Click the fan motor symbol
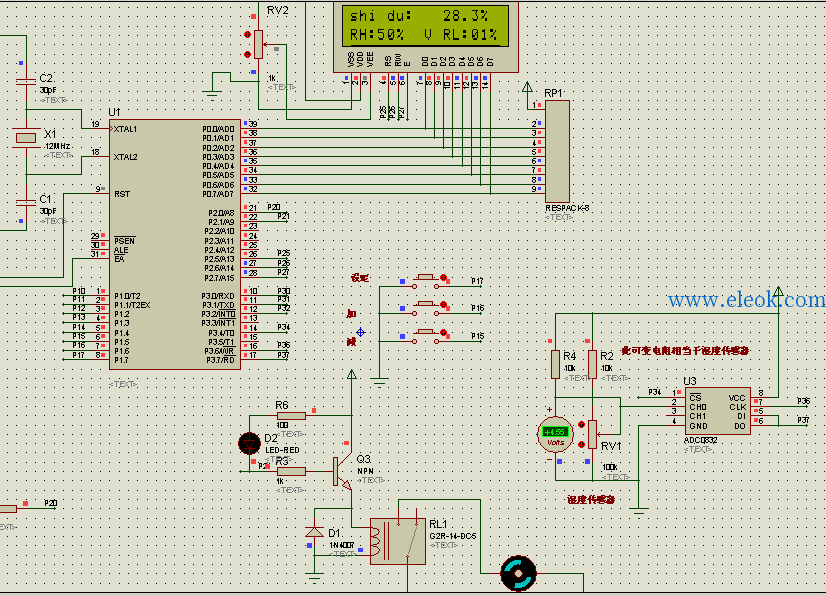This screenshot has height=596, width=826. click(518, 573)
